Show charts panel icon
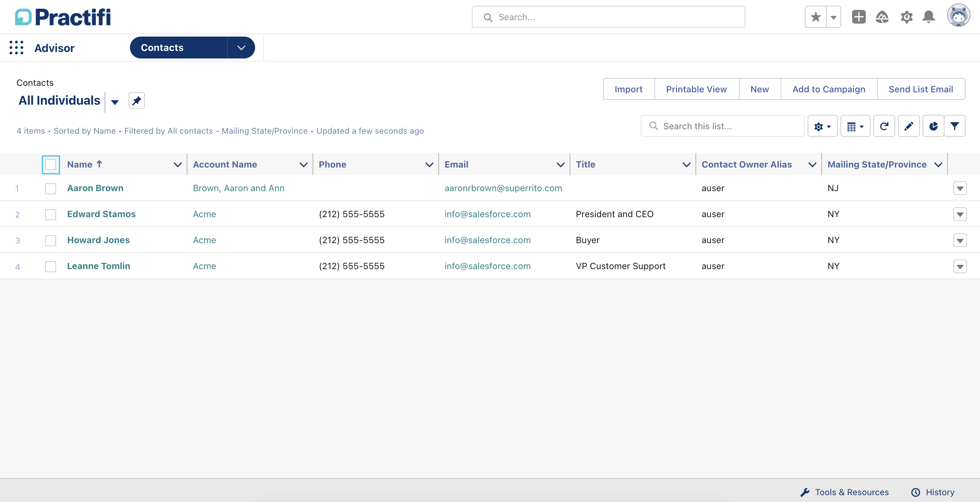 click(x=933, y=127)
